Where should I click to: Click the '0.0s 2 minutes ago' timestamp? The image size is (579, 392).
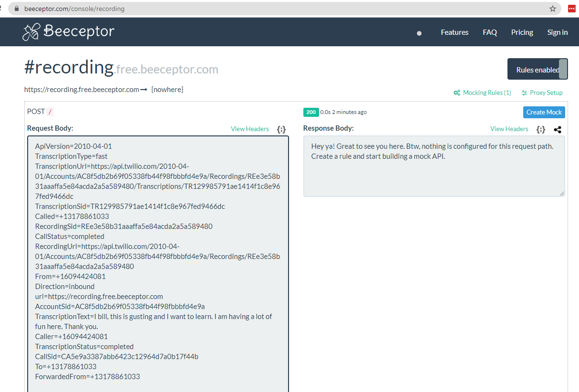[343, 112]
